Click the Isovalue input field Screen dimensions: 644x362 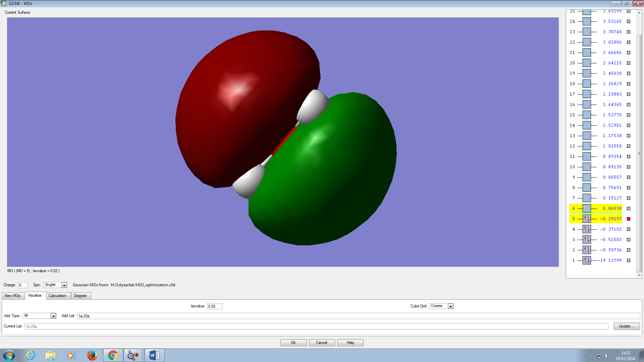(214, 306)
